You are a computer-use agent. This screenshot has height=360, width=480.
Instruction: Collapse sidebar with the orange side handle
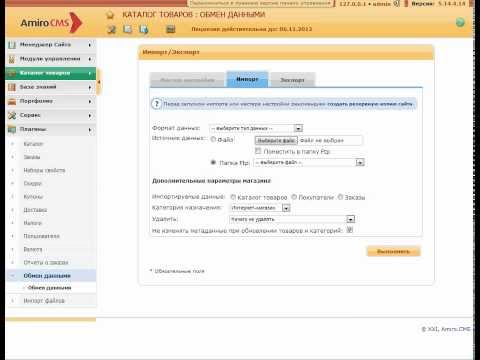click(x=99, y=83)
